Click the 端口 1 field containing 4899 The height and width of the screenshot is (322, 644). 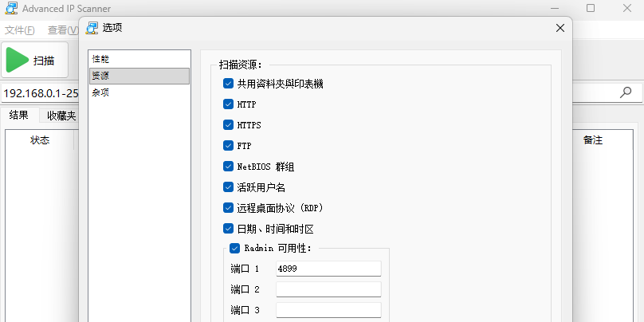(x=328, y=269)
